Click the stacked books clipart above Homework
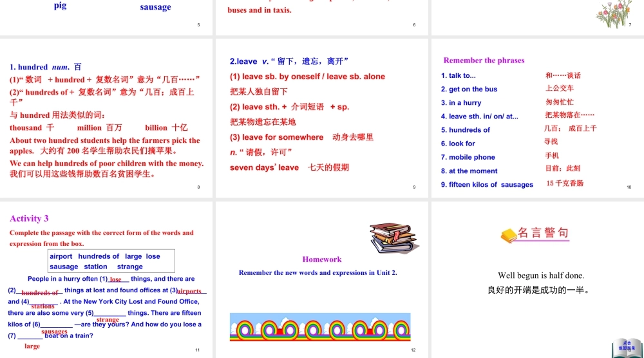Image resolution: width=644 pixels, height=358 pixels. pyautogui.click(x=388, y=237)
